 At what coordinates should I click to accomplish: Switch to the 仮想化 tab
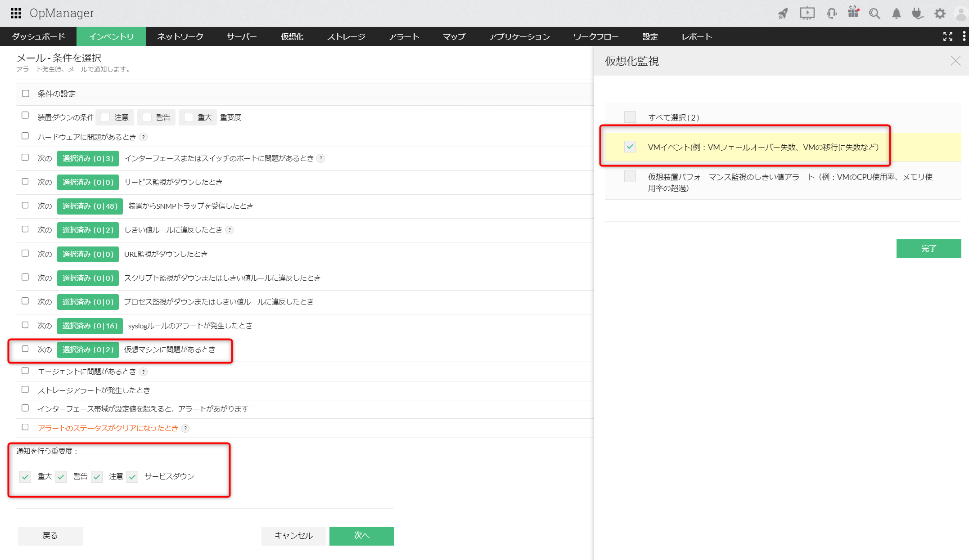pos(292,36)
